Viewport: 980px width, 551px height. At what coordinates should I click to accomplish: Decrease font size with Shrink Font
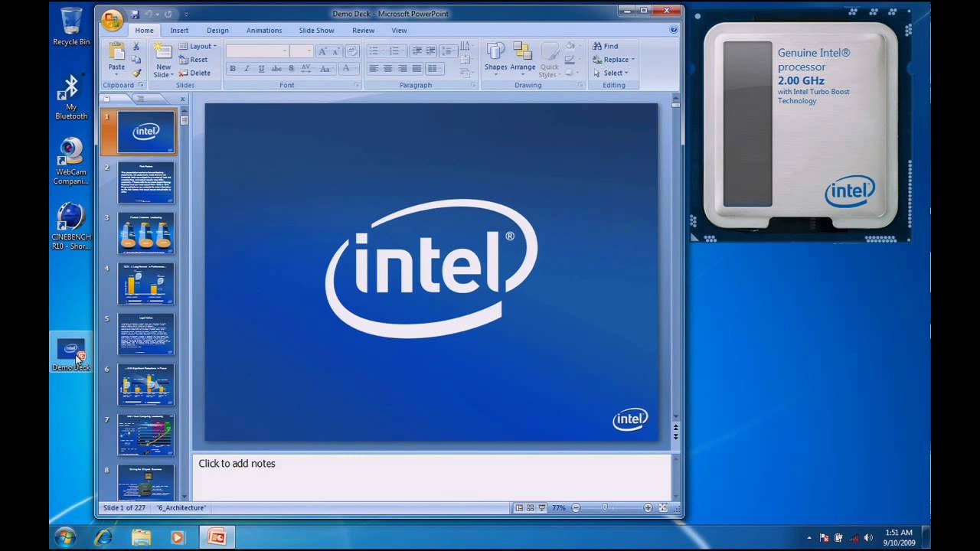tap(335, 51)
